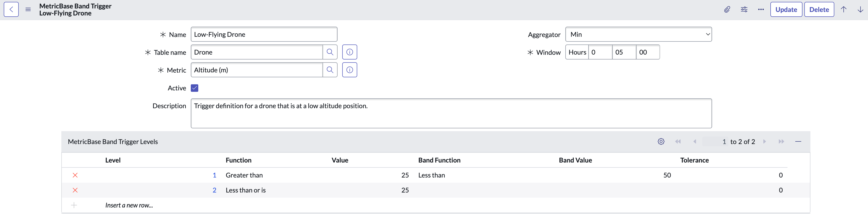Select Value 25 in Less than or is row
868x222 pixels.
[x=405, y=190]
